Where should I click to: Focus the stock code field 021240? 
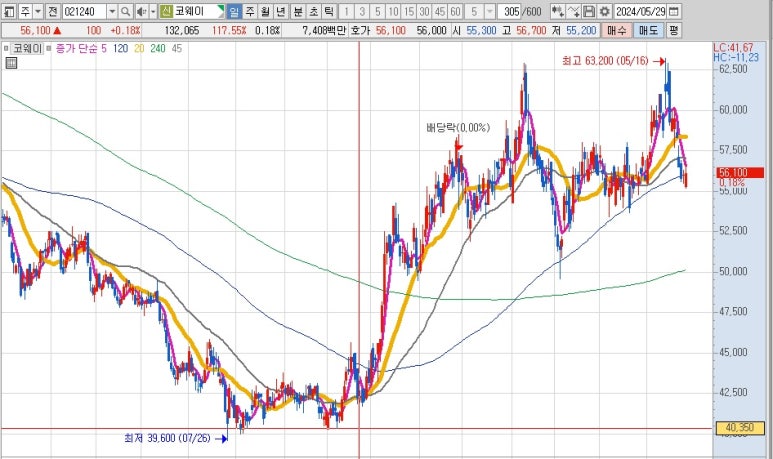point(84,11)
